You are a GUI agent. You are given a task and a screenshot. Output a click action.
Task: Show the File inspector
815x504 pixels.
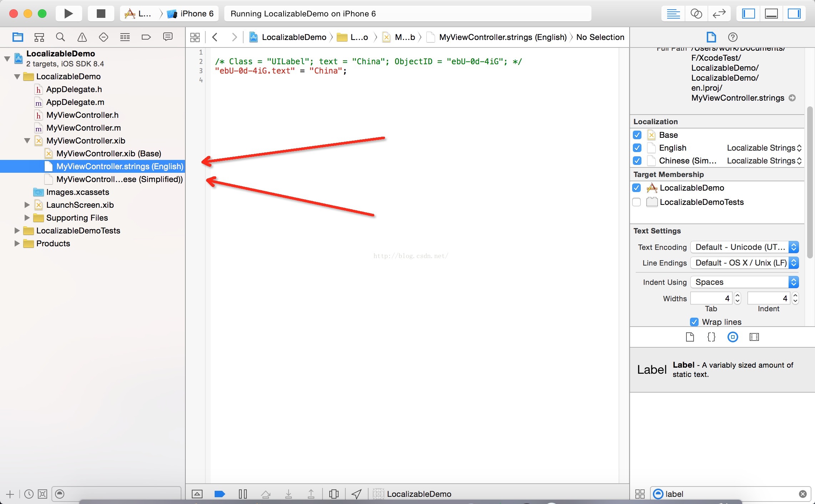pyautogui.click(x=711, y=37)
